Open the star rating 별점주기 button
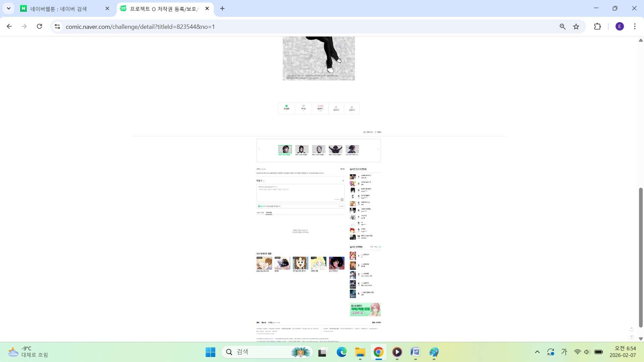This screenshot has height=362, width=644. 320,108
